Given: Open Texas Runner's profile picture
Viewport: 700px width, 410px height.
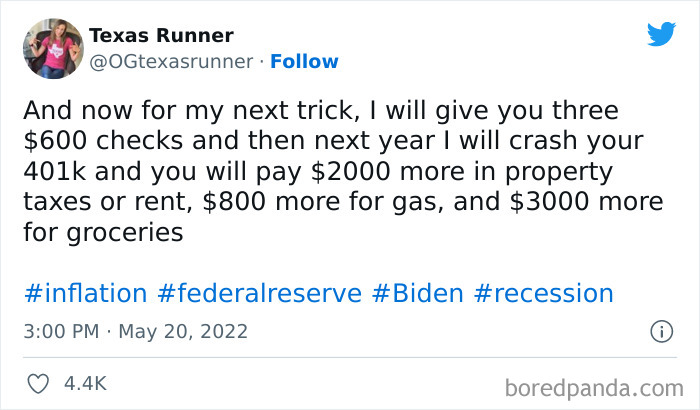Looking at the screenshot, I should (52, 48).
